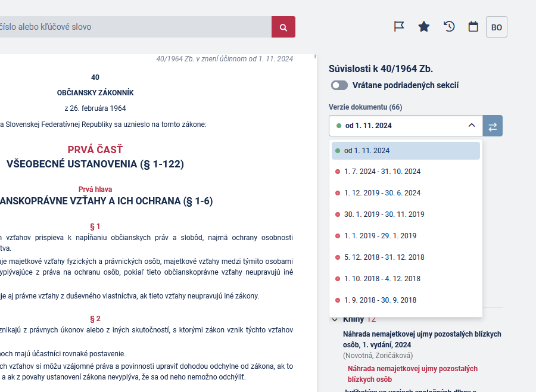Click the § 1 section heading
This screenshot has height=392, width=536.
click(x=95, y=226)
